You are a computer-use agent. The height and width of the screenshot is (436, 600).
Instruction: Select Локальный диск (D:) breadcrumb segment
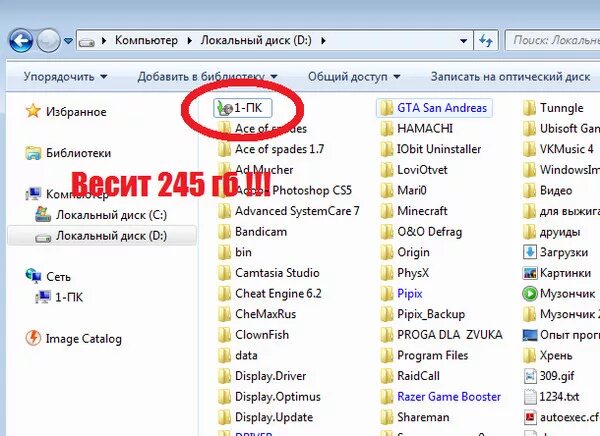256,40
